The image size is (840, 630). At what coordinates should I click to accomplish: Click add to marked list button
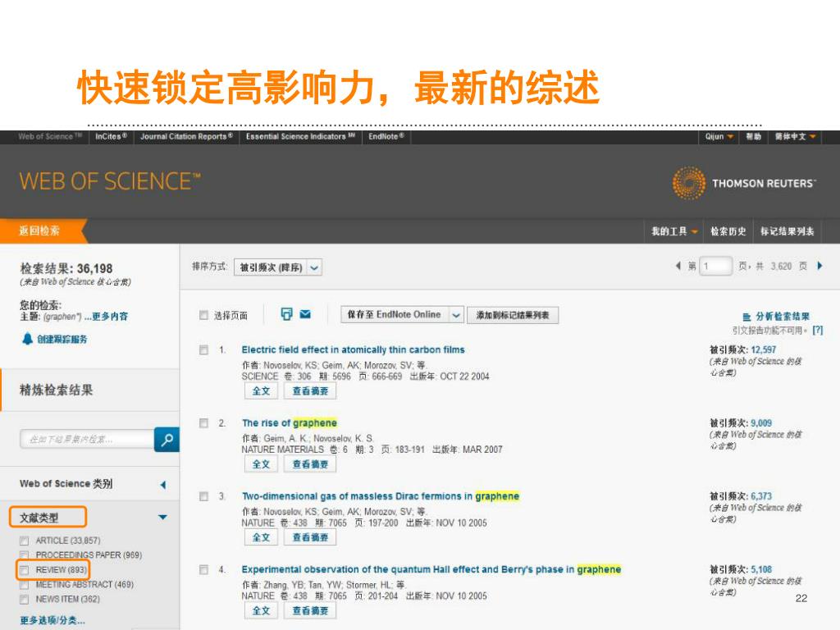(x=513, y=315)
